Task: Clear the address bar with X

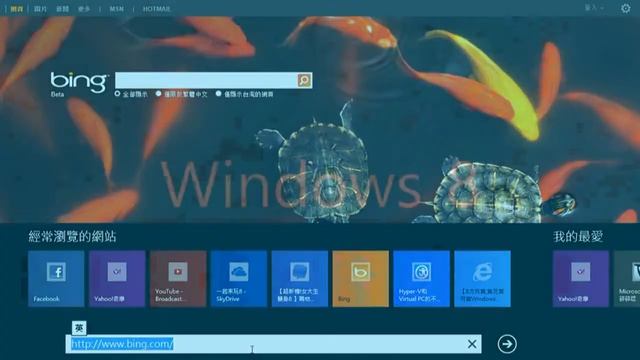Action: (472, 344)
